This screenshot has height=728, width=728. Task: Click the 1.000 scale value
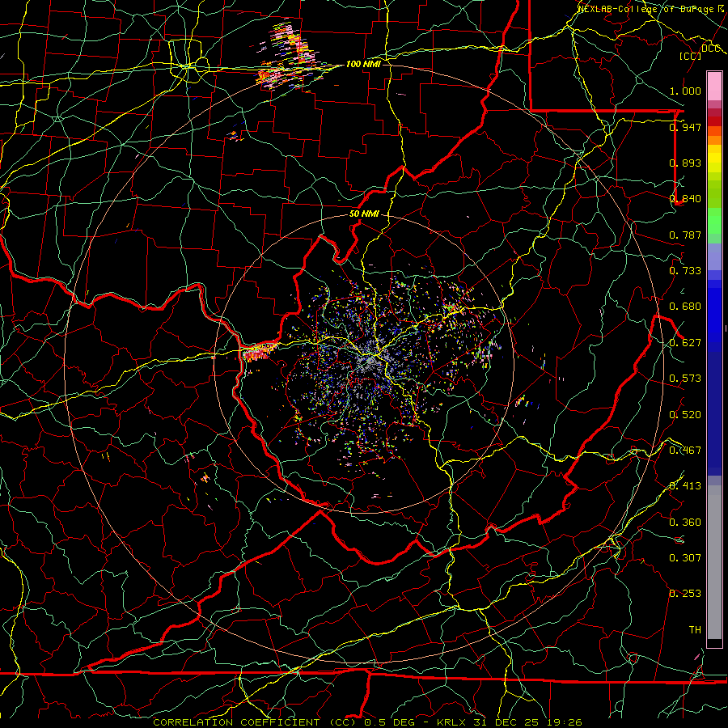pyautogui.click(x=685, y=91)
